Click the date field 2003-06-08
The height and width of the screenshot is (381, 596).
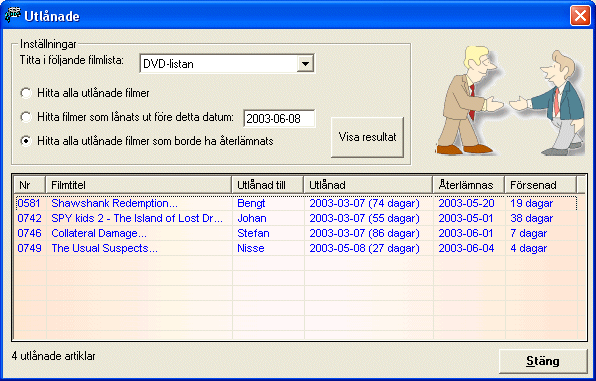pyautogui.click(x=279, y=118)
